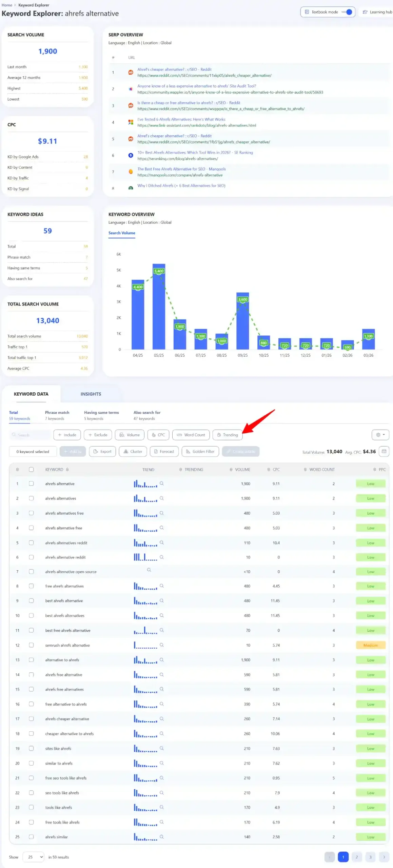393x868 pixels.
Task: Focus the keyword search input field
Action: (x=30, y=435)
